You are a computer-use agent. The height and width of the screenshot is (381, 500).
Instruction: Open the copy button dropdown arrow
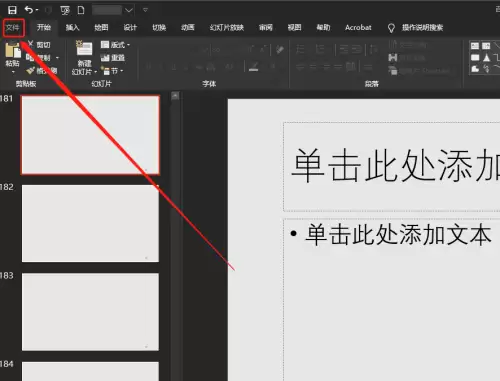(57, 58)
